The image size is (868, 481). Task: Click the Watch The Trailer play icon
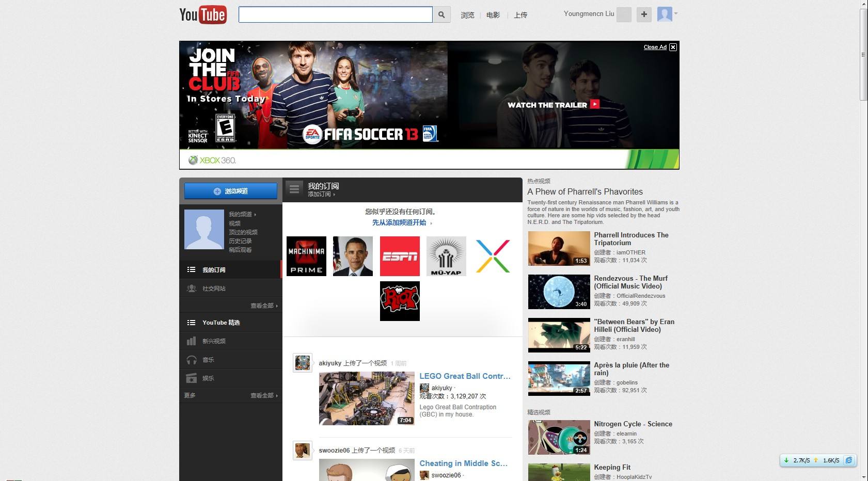pos(595,104)
